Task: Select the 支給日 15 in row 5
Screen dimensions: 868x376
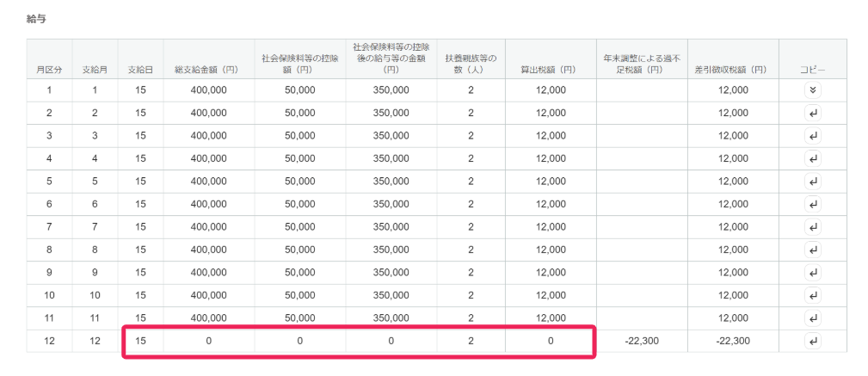Action: point(140,182)
